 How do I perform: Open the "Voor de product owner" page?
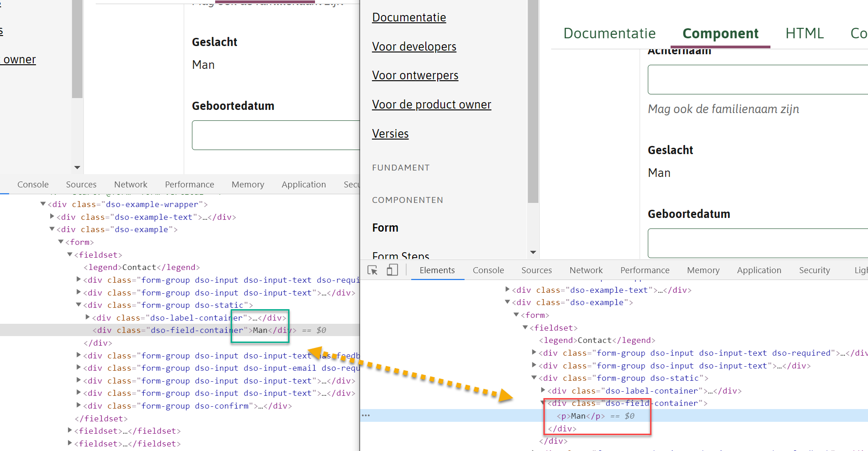tap(431, 104)
